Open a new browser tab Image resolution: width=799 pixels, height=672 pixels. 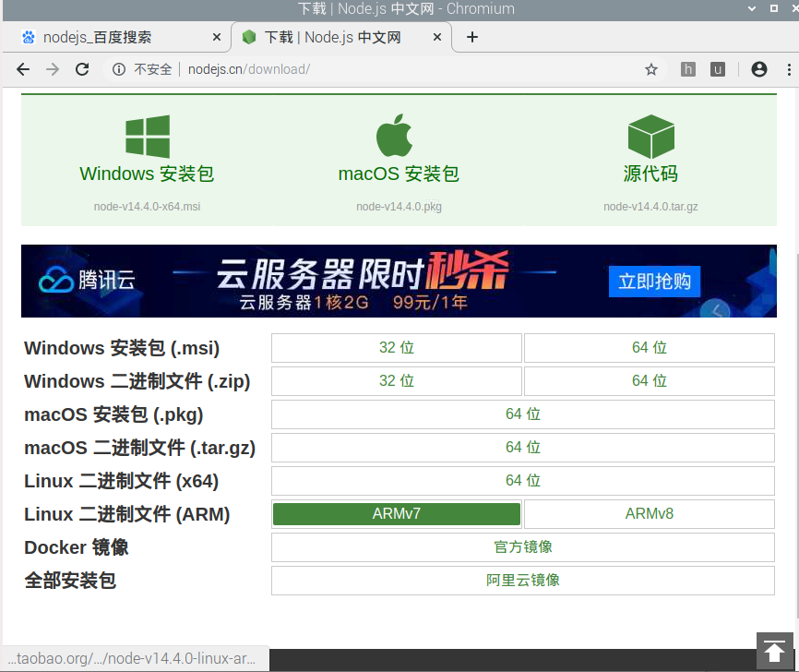pos(471,37)
